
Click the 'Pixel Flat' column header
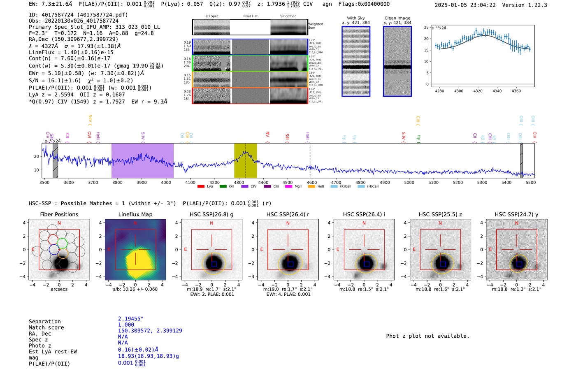click(250, 16)
